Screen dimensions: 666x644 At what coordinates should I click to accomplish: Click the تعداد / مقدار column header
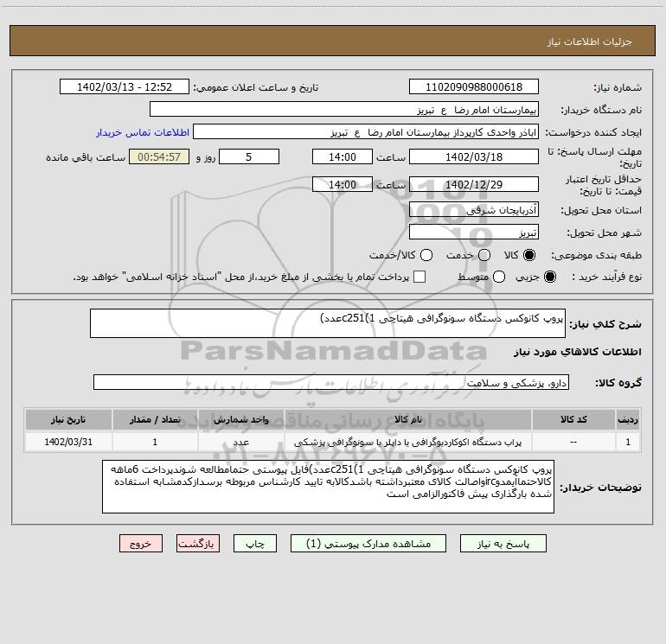[x=155, y=420]
